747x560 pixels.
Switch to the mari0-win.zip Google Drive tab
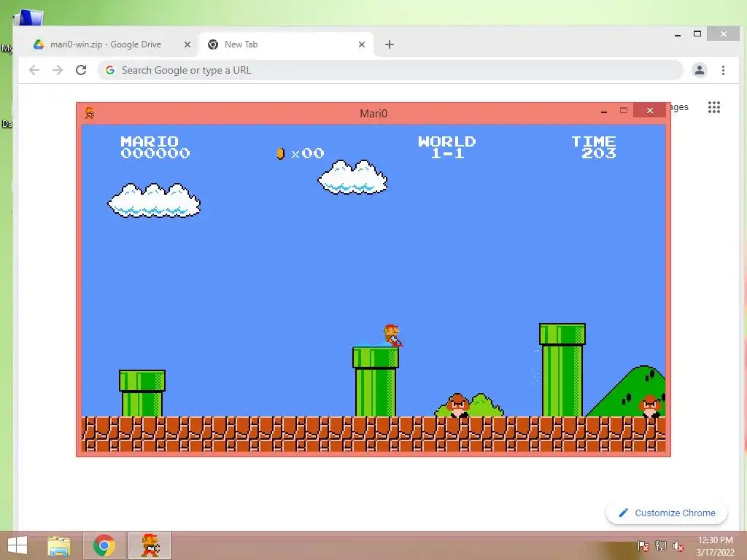[x=106, y=44]
